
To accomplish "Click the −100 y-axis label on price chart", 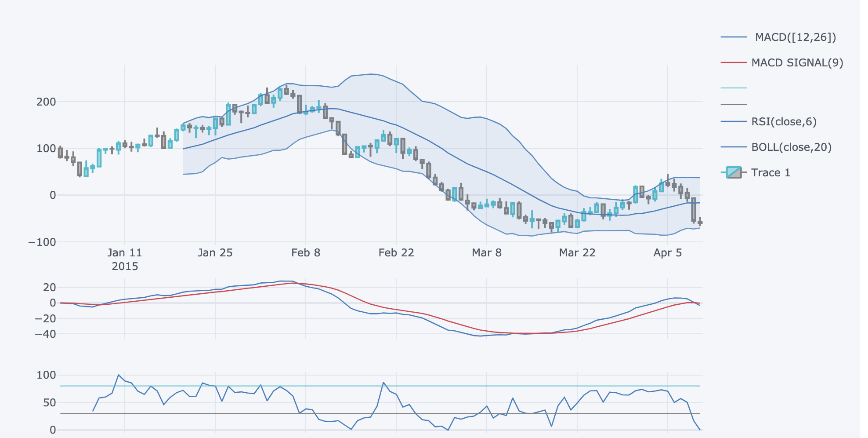I will 42,242.
